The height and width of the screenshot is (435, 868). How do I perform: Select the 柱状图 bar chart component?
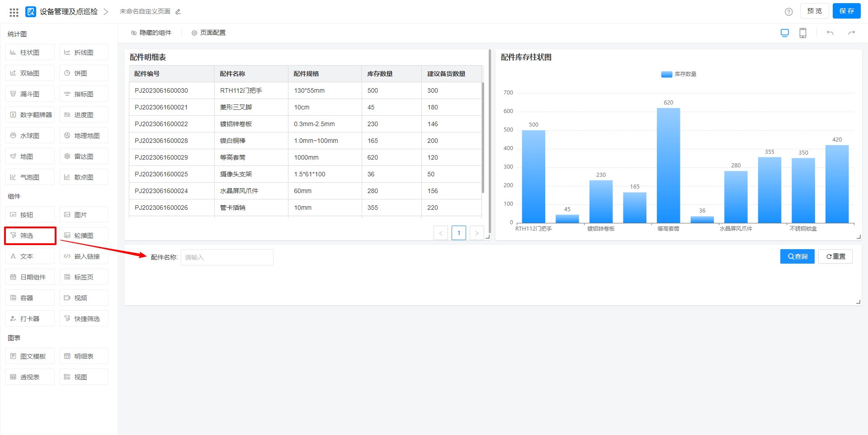[x=30, y=52]
